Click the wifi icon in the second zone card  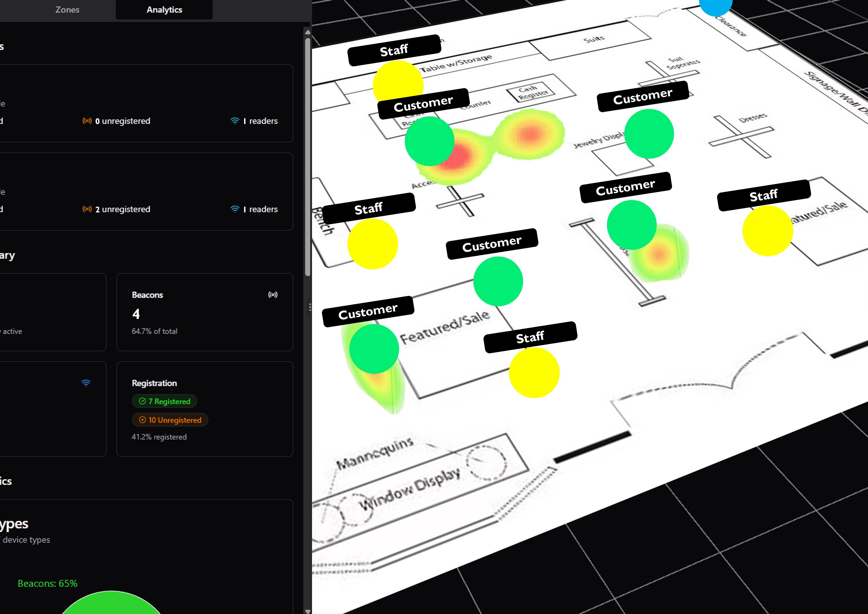235,209
